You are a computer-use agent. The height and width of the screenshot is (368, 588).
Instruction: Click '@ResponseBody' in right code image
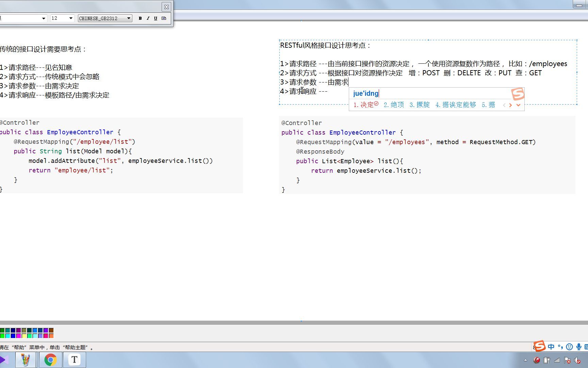320,152
